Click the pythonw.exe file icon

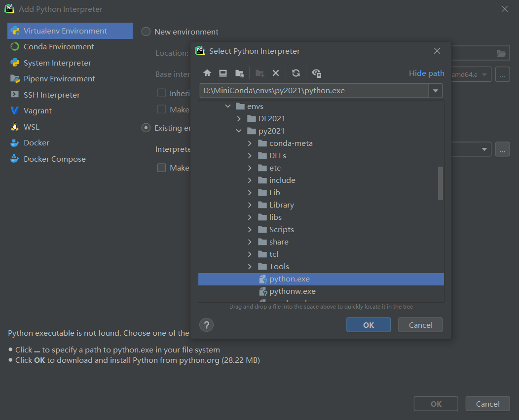263,291
